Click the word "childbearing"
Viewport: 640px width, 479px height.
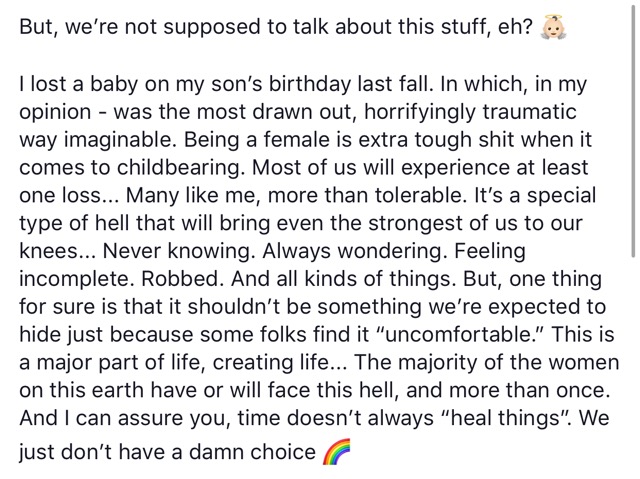[x=178, y=168]
